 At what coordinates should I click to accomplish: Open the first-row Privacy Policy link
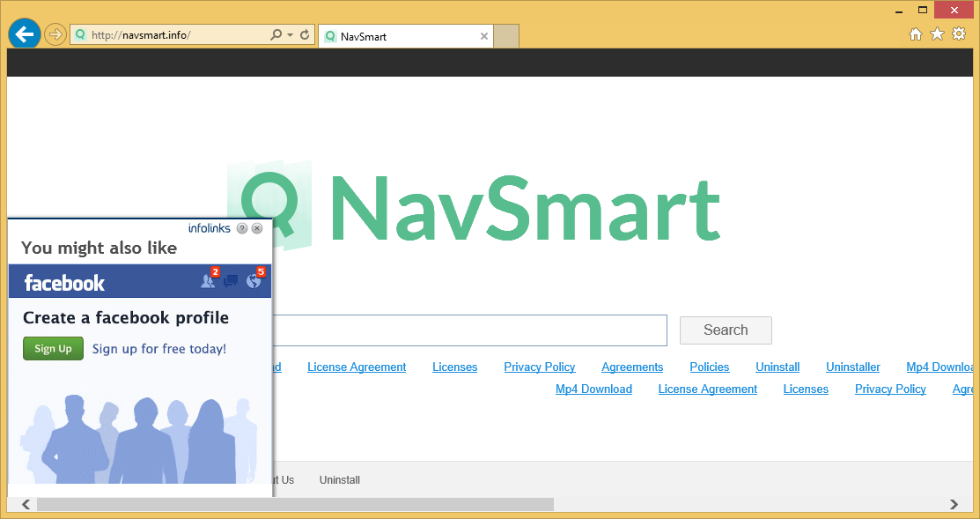(x=540, y=367)
